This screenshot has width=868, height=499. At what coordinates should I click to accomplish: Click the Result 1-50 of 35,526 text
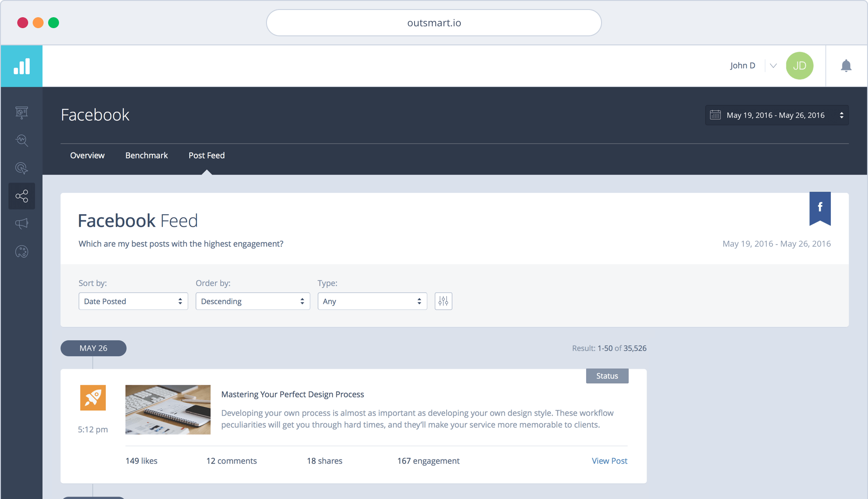609,348
